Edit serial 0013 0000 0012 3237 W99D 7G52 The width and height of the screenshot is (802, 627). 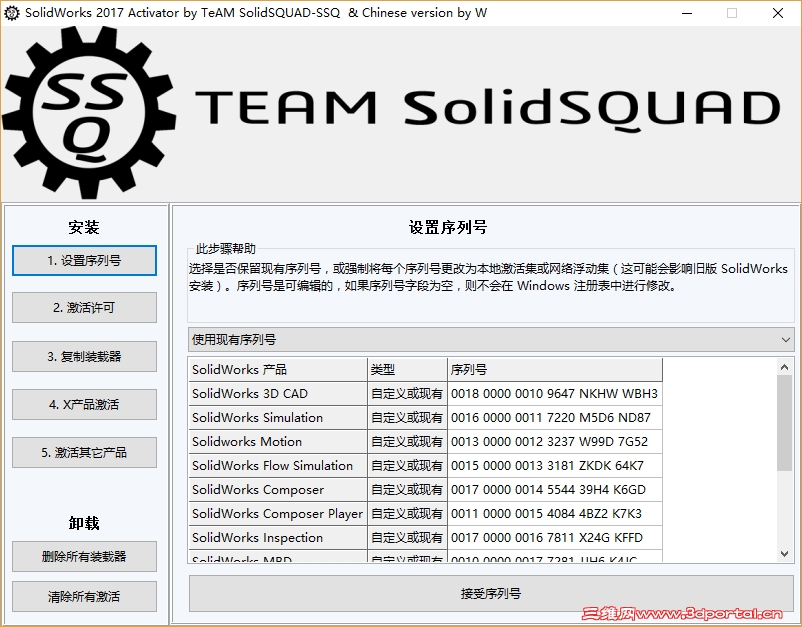(555, 442)
